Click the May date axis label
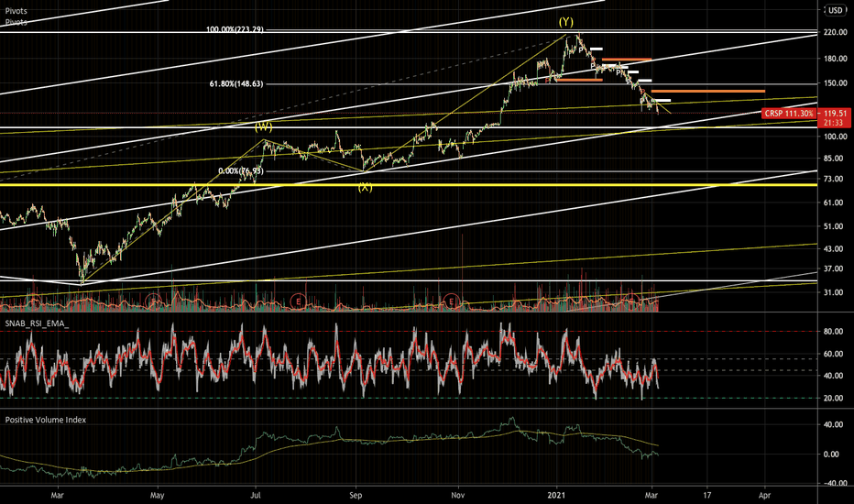The height and width of the screenshot is (504, 854). 158,495
